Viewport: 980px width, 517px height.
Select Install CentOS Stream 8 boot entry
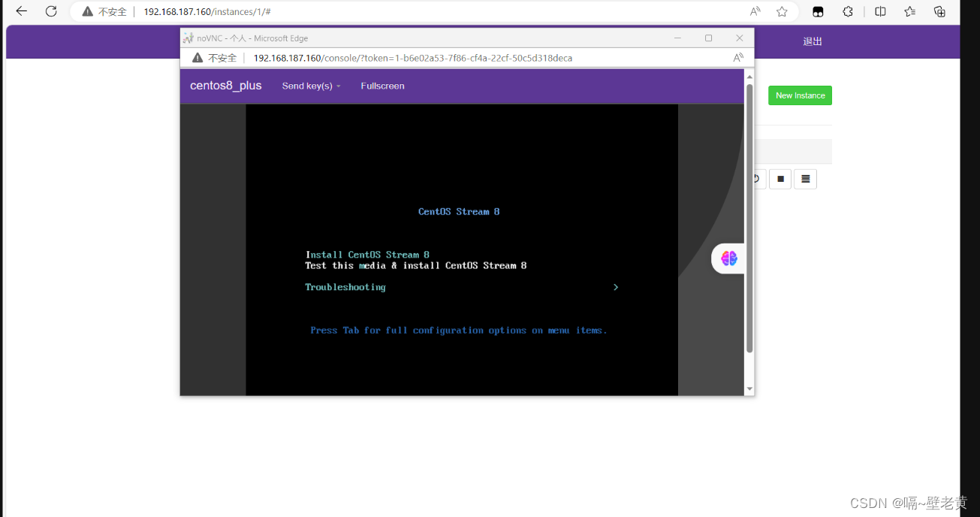click(x=367, y=255)
